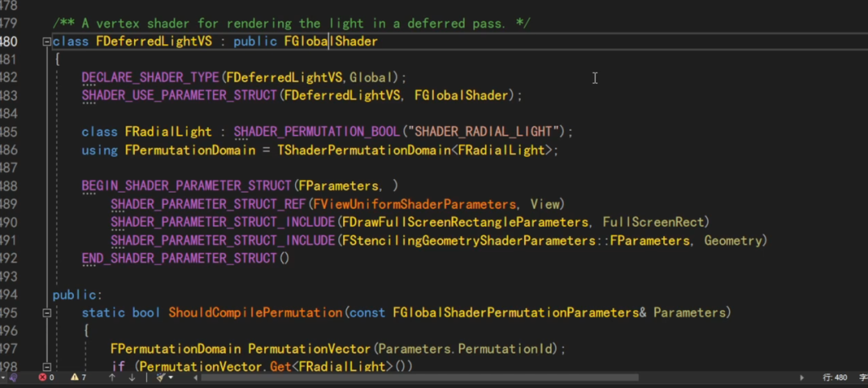The width and height of the screenshot is (868, 388).
Task: Click the SHADER_PERMUTATION_BOOL macro
Action: pyautogui.click(x=317, y=132)
